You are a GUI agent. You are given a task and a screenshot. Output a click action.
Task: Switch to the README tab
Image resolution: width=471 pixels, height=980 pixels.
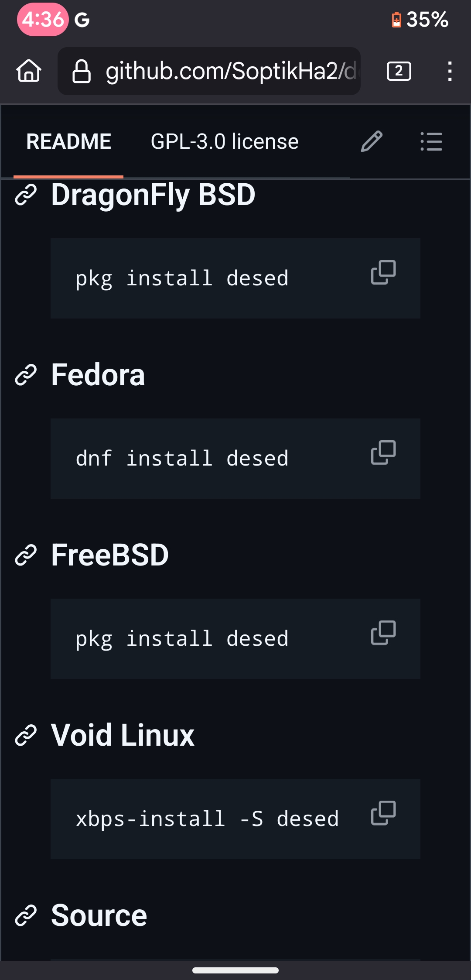[68, 142]
